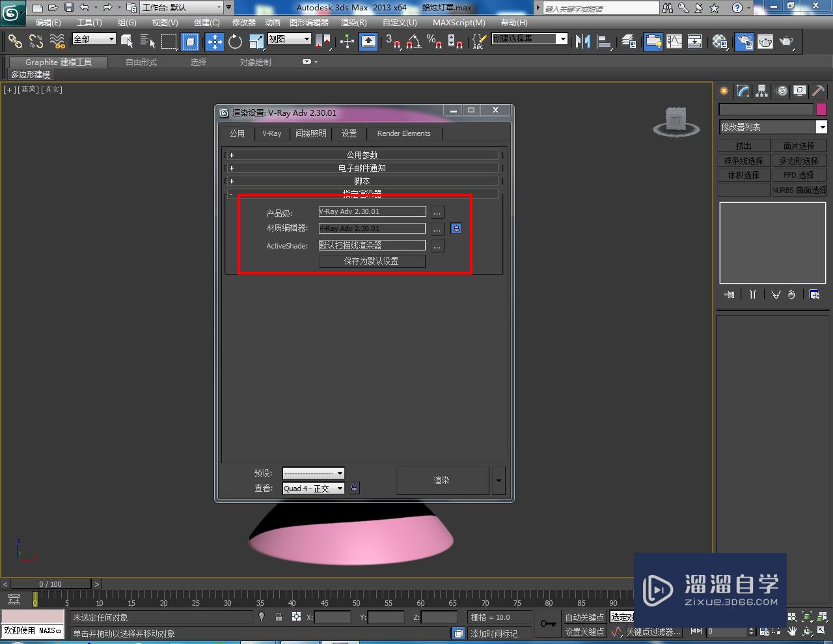This screenshot has width=833, height=644.
Task: Choose production renderer '...' button
Action: (437, 211)
